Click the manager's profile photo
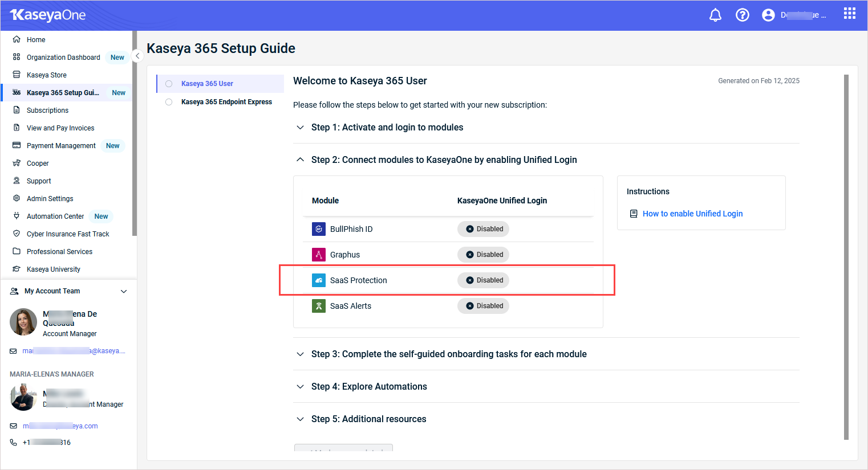Image resolution: width=868 pixels, height=470 pixels. pos(23,397)
